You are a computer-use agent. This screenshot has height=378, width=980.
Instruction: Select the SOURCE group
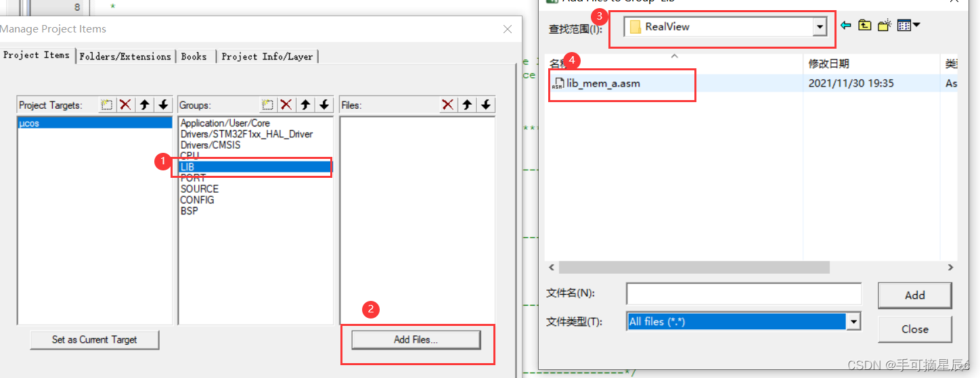(x=200, y=189)
